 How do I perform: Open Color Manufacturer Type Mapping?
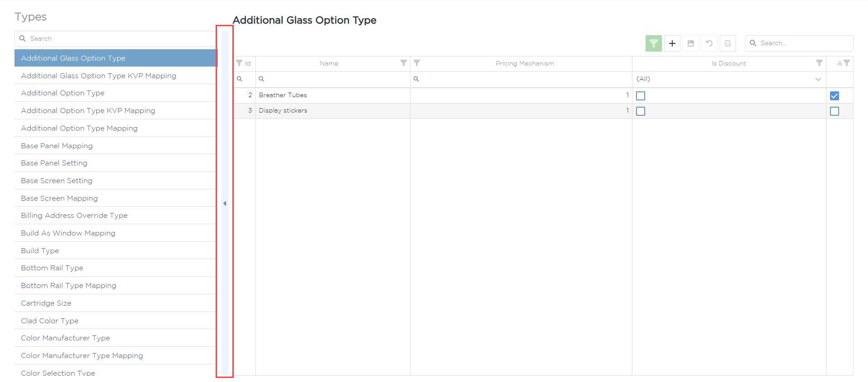click(x=116, y=355)
